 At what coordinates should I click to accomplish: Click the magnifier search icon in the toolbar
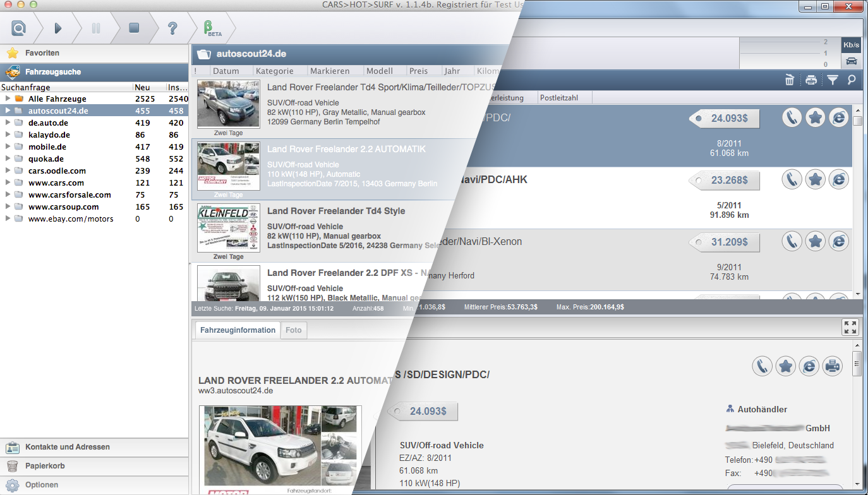coord(19,28)
